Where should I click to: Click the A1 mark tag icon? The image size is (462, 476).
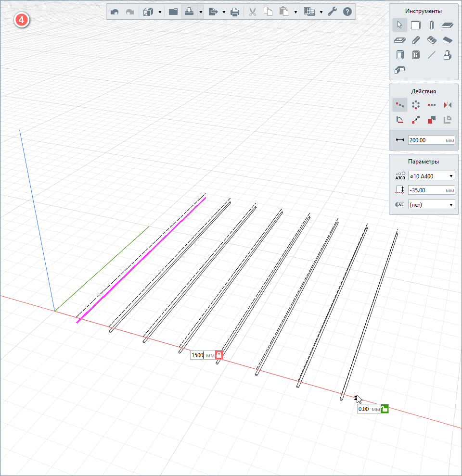[x=400, y=205]
